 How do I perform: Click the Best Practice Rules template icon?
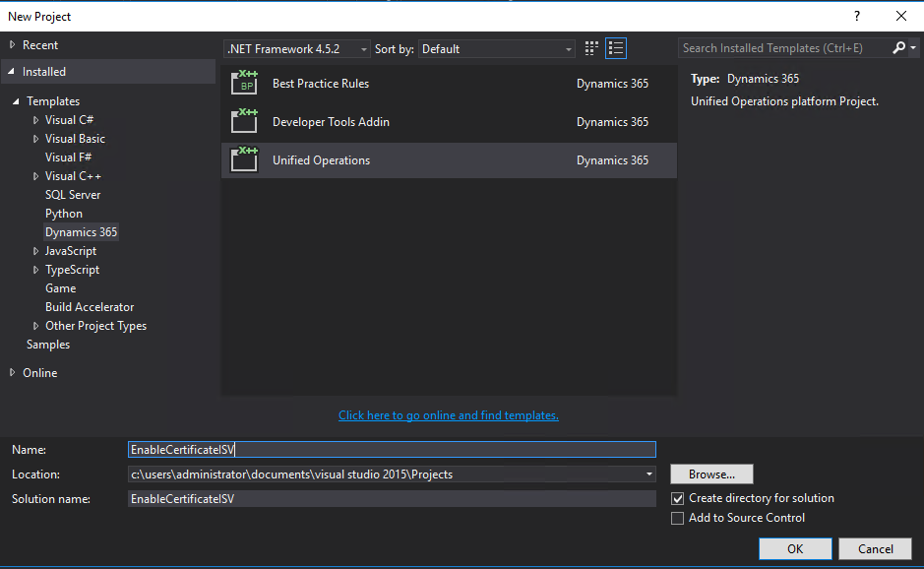click(243, 84)
